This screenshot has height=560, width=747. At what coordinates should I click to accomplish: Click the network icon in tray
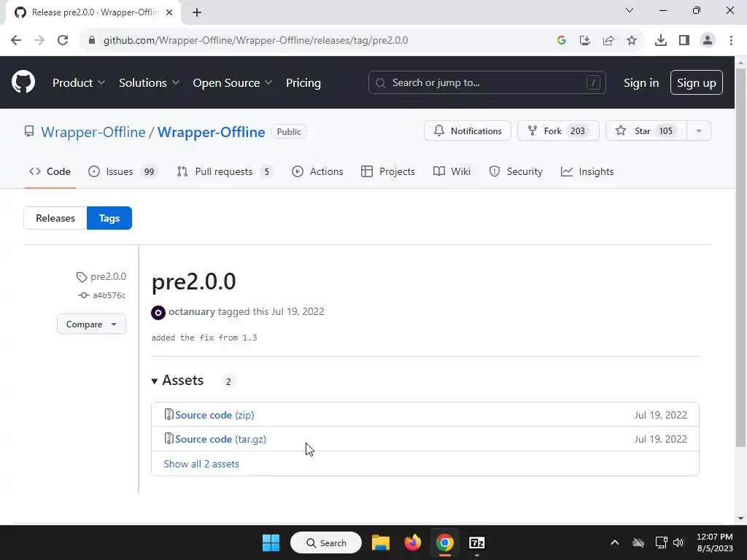click(x=661, y=542)
